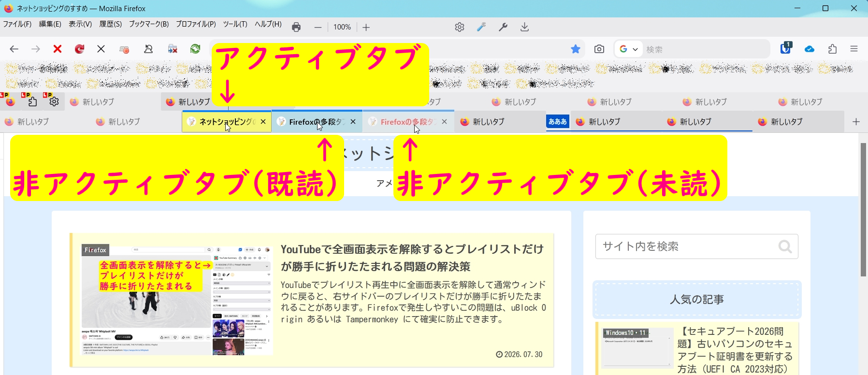Take screenshot with the camera icon
This screenshot has width=868, height=375.
click(x=599, y=49)
